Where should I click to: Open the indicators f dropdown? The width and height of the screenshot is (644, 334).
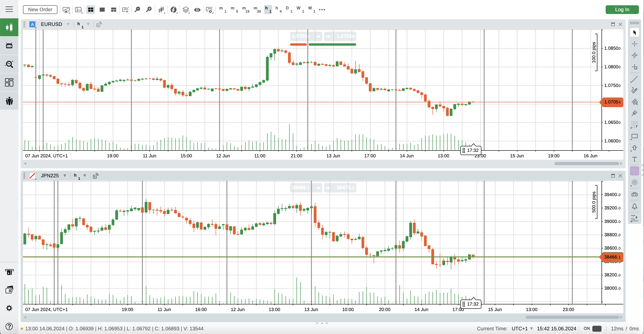pos(174,9)
